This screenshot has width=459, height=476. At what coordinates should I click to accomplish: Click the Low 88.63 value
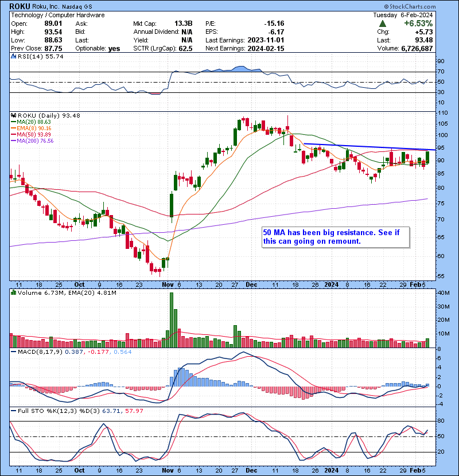point(53,40)
